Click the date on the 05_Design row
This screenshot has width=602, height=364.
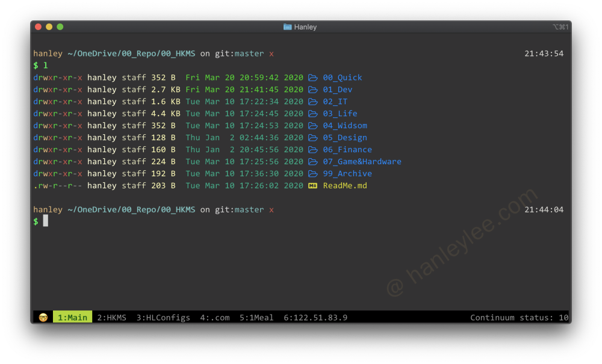pos(244,138)
